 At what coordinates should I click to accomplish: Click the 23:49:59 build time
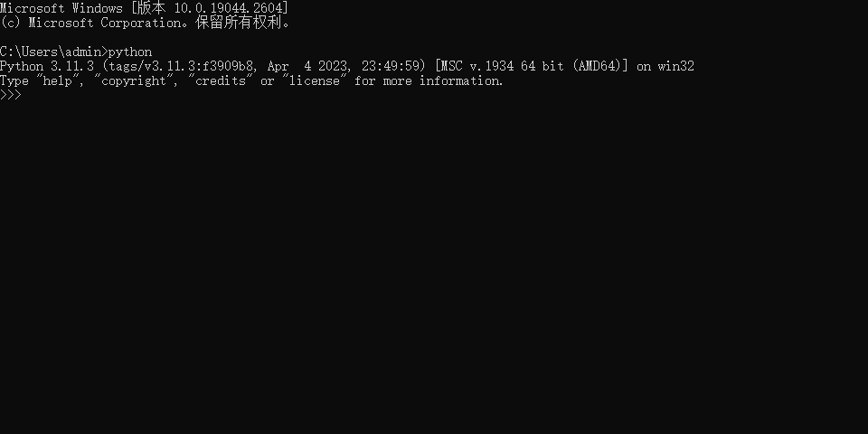(391, 66)
